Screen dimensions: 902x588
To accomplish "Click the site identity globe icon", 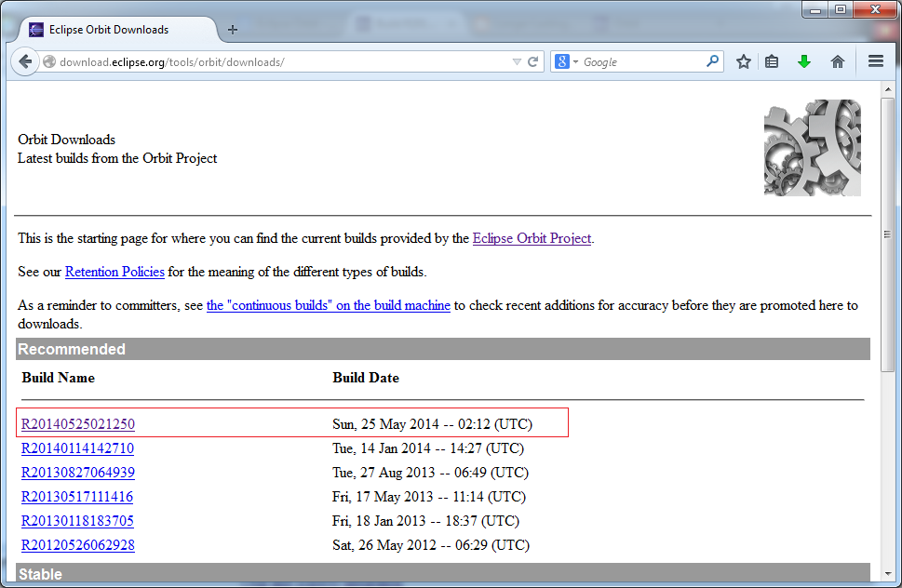I will click(49, 61).
